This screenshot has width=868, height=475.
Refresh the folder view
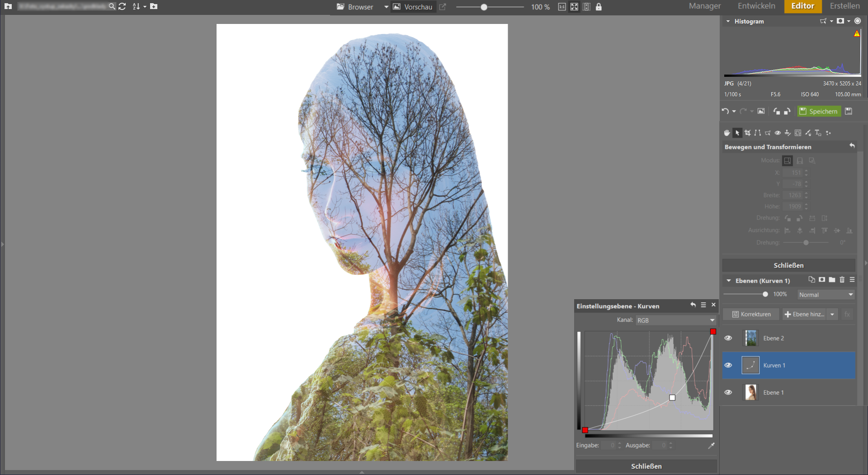tap(122, 6)
